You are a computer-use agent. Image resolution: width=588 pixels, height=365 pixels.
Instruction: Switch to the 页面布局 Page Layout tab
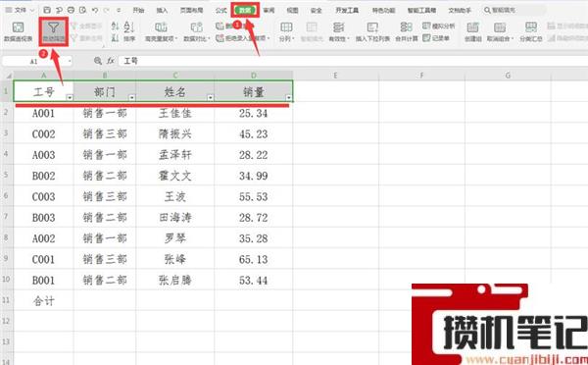(191, 10)
